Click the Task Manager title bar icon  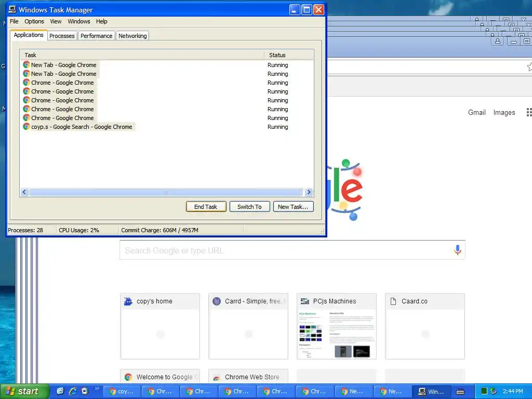(12, 9)
